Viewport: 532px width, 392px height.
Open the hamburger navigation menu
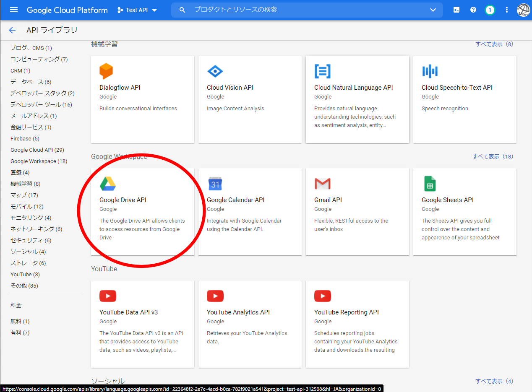click(14, 10)
